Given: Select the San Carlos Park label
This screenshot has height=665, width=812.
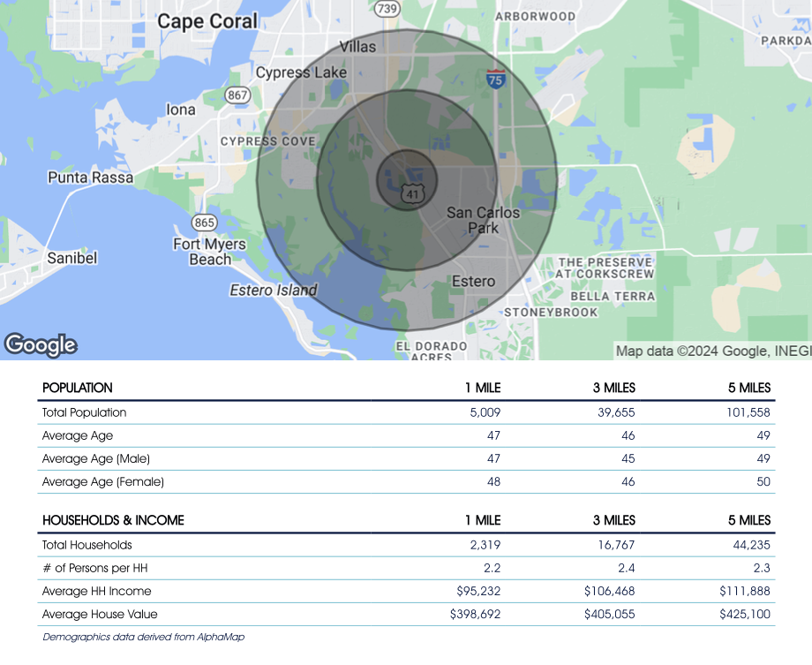Looking at the screenshot, I should pos(483,220).
